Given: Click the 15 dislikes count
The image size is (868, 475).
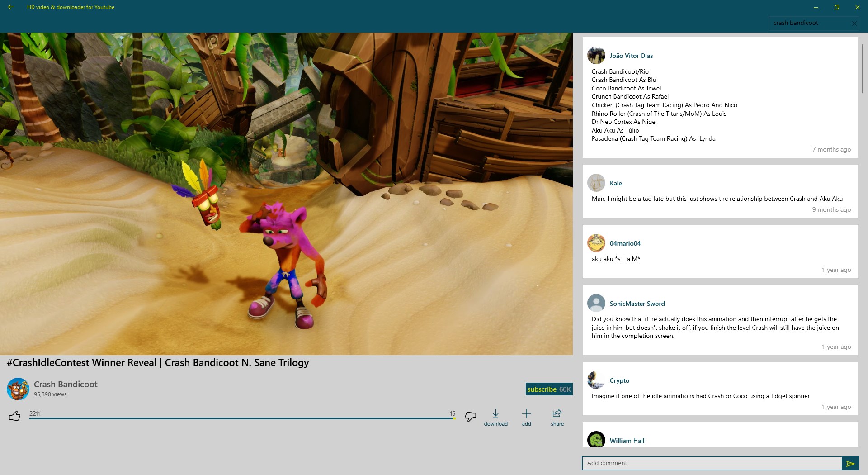Looking at the screenshot, I should [453, 413].
